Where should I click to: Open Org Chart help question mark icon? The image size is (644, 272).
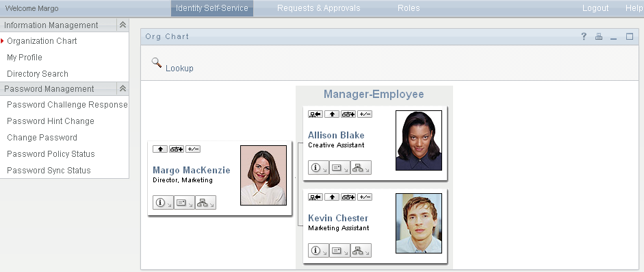pyautogui.click(x=584, y=36)
